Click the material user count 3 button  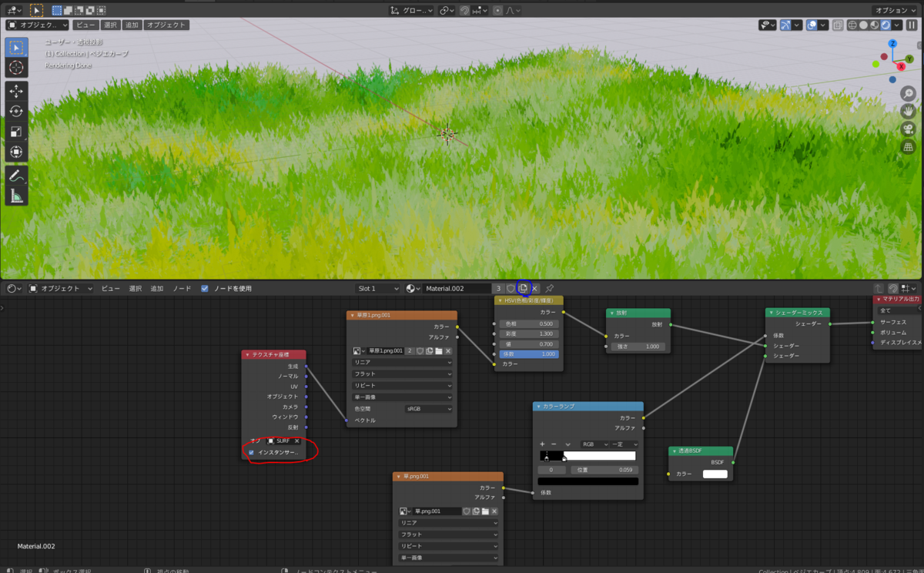coord(499,288)
